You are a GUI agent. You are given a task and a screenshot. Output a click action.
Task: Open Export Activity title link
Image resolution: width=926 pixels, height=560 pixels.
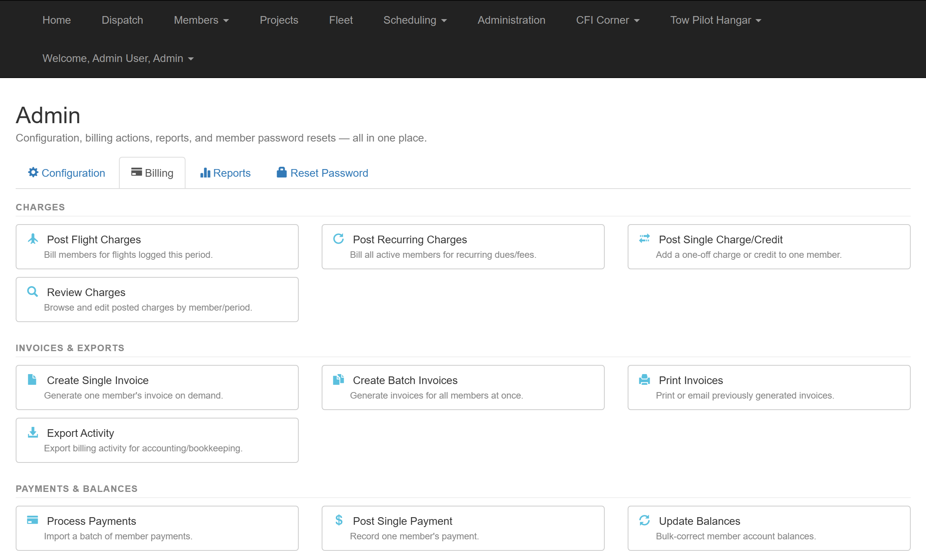(x=80, y=433)
